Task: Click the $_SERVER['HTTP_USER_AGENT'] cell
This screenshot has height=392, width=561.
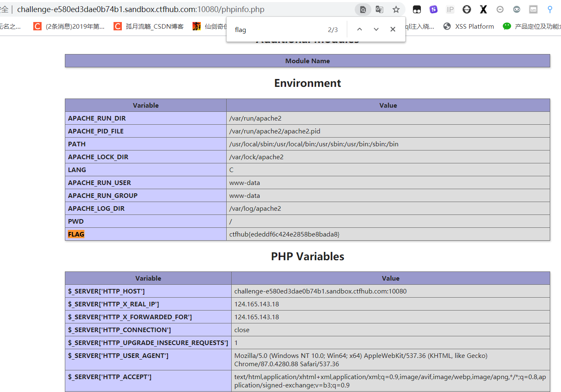Action: point(148,360)
